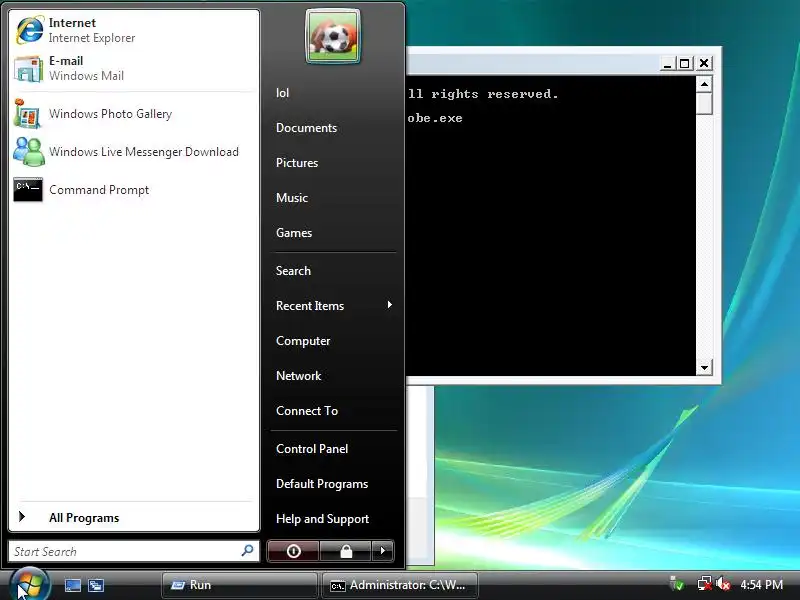
Task: Click the muted volume tray icon
Action: tap(723, 583)
